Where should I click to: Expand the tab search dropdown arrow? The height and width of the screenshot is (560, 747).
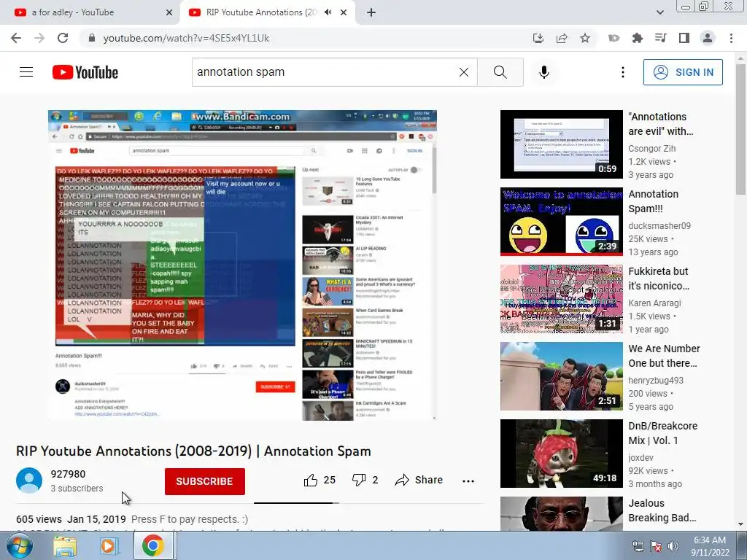click(x=659, y=12)
